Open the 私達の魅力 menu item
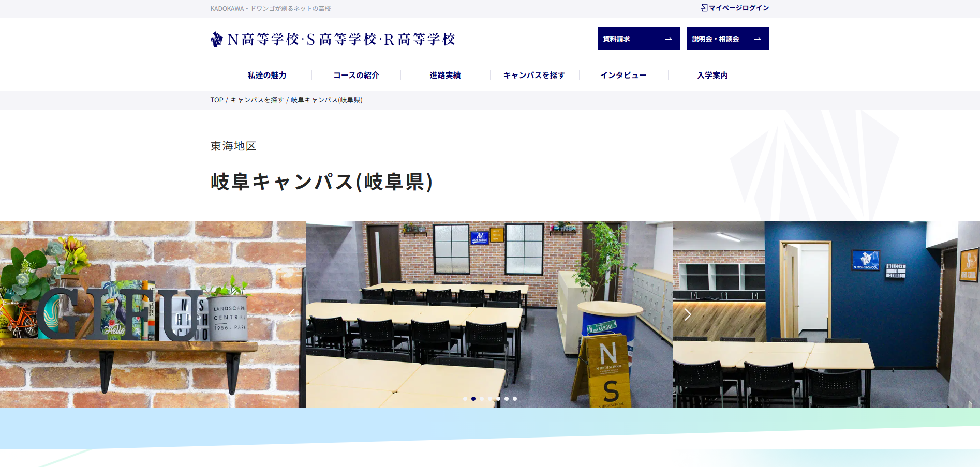 [x=267, y=76]
